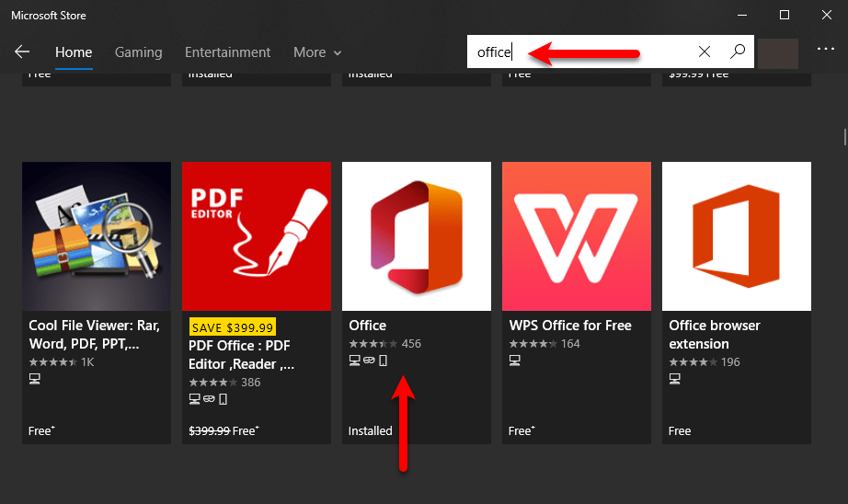
Task: Click HoloLens icon under PDF Office
Action: pos(209,399)
